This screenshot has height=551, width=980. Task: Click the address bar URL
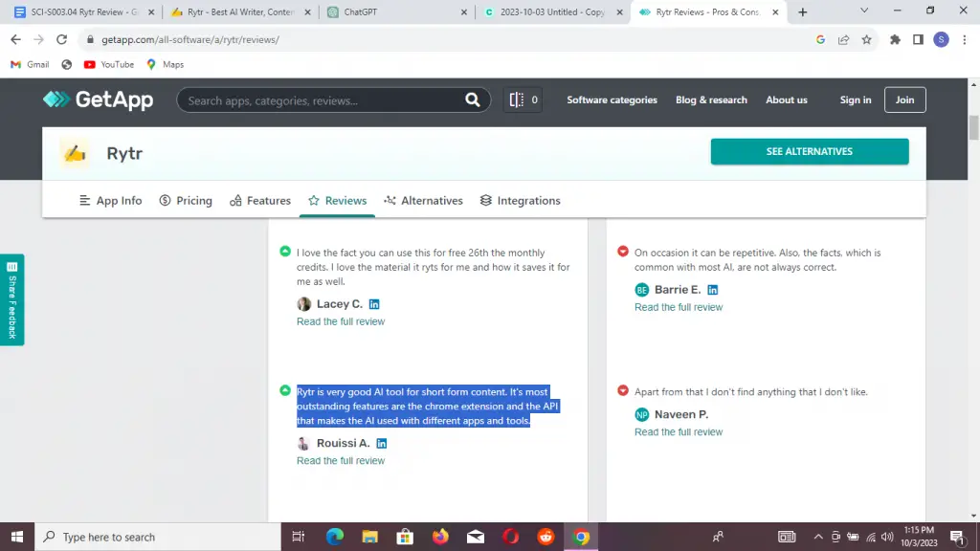190,39
